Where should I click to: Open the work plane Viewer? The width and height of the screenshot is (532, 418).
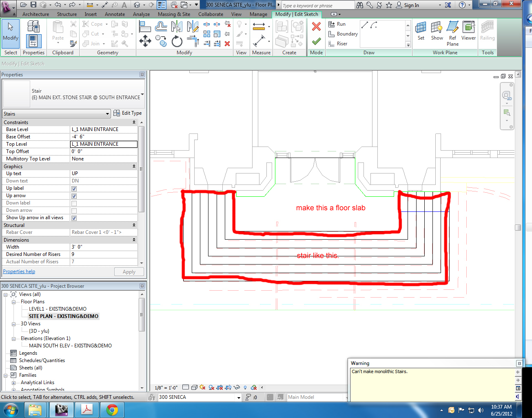(x=468, y=31)
